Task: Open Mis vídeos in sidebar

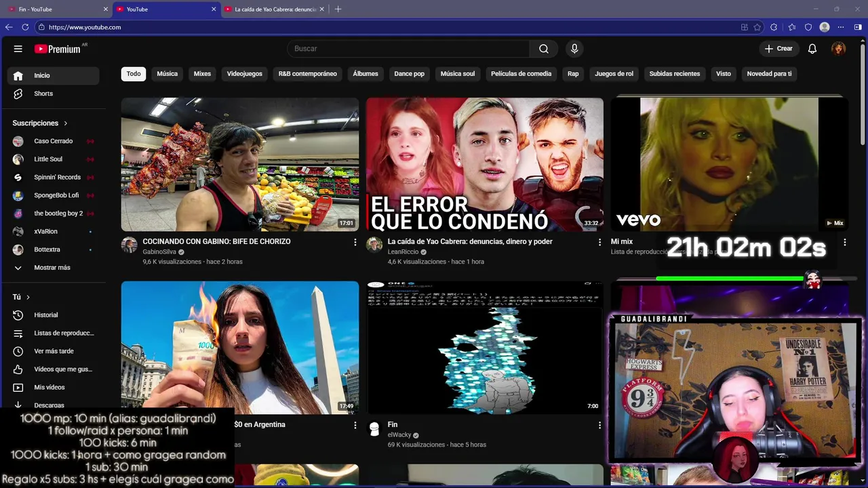Action: click(53, 387)
